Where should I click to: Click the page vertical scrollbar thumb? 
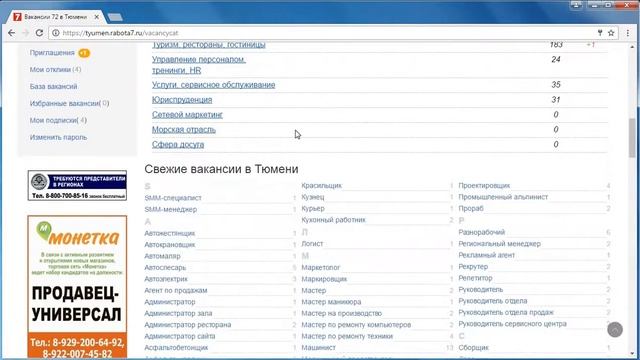632,139
